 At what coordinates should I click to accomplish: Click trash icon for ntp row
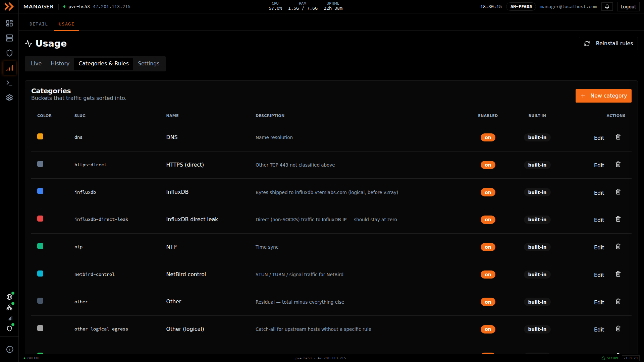point(618,246)
